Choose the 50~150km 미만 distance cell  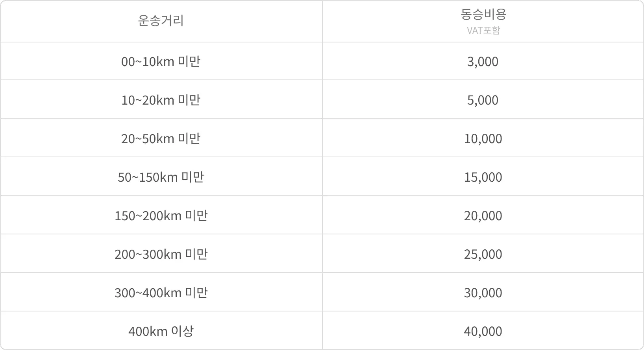[x=161, y=177]
